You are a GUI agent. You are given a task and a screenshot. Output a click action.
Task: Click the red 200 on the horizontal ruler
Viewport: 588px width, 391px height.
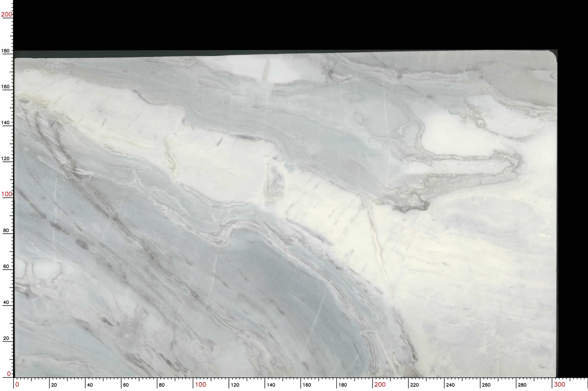(x=380, y=385)
